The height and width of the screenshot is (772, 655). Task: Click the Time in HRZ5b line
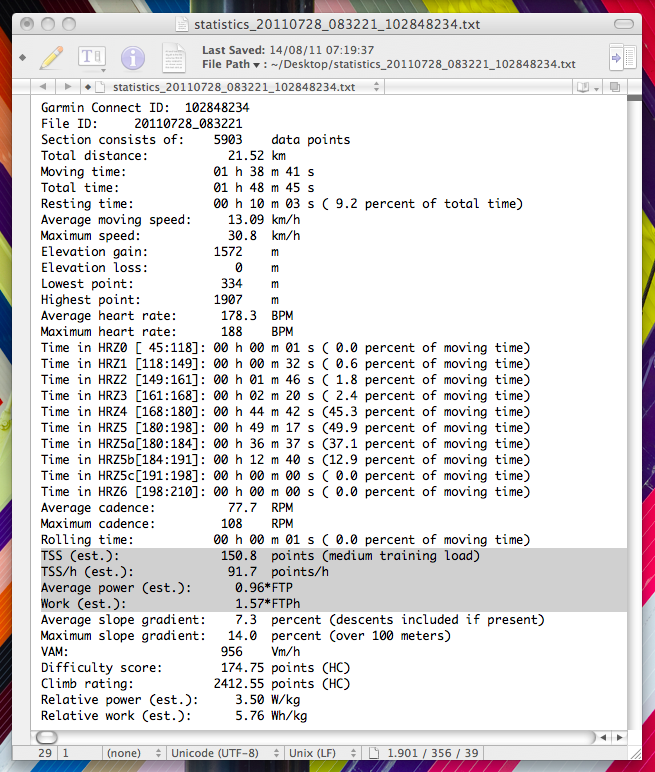(285, 459)
